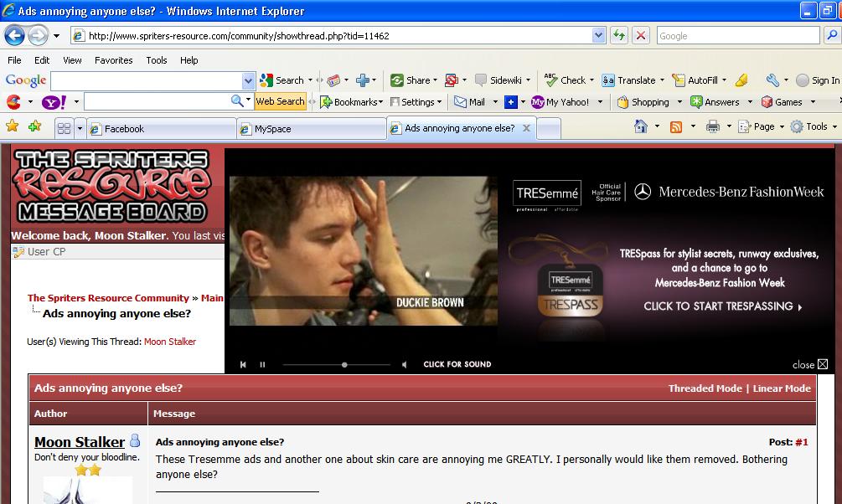Open a new blank tab
This screenshot has width=842, height=504.
point(549,129)
